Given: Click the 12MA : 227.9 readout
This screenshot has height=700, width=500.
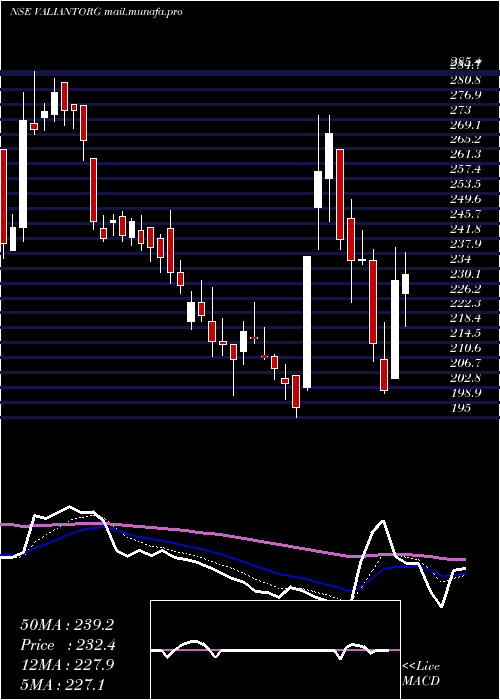Looking at the screenshot, I should 67,665.
